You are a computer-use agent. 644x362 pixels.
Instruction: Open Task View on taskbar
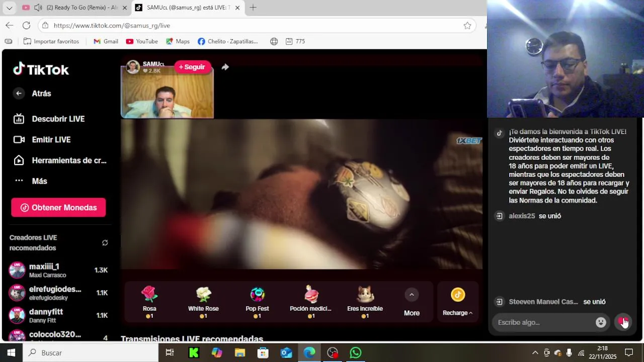point(170,352)
